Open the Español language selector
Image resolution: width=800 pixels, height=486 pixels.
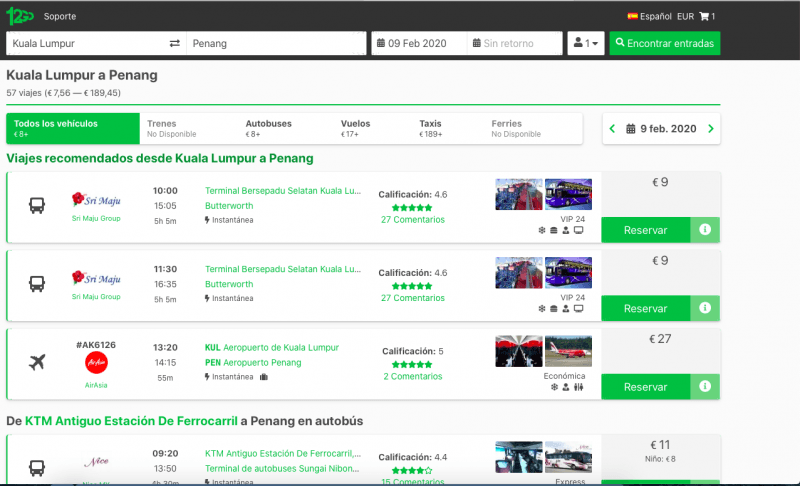point(649,16)
